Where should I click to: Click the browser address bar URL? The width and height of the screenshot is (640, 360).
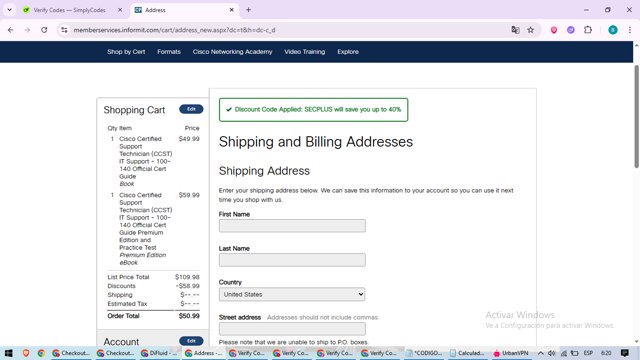pos(174,30)
